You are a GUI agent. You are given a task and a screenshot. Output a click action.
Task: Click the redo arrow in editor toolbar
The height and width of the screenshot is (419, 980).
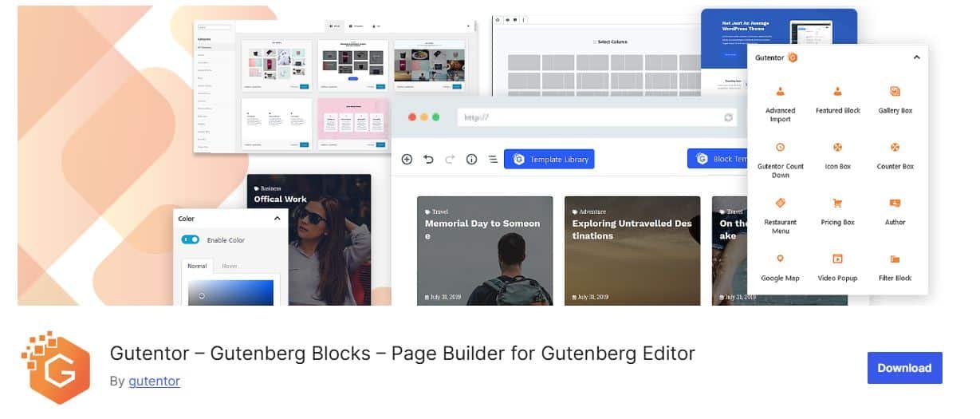click(x=450, y=160)
